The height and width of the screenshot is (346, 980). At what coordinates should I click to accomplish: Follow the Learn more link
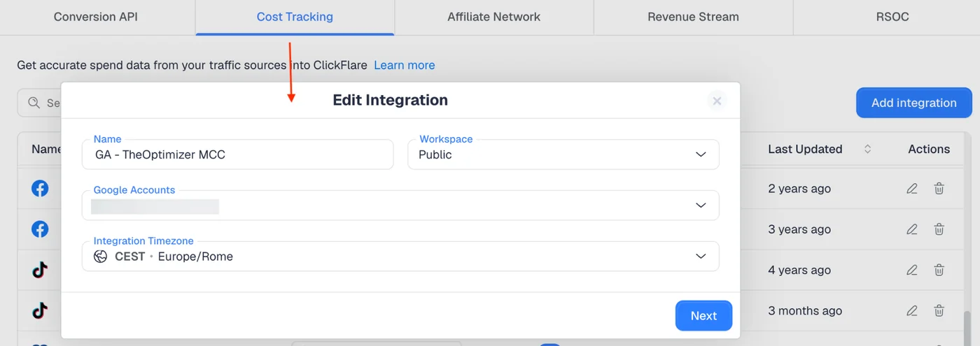click(404, 65)
